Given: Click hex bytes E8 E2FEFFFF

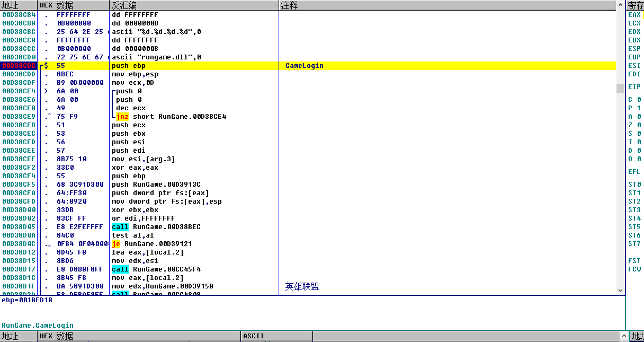Looking at the screenshot, I should click(79, 227).
